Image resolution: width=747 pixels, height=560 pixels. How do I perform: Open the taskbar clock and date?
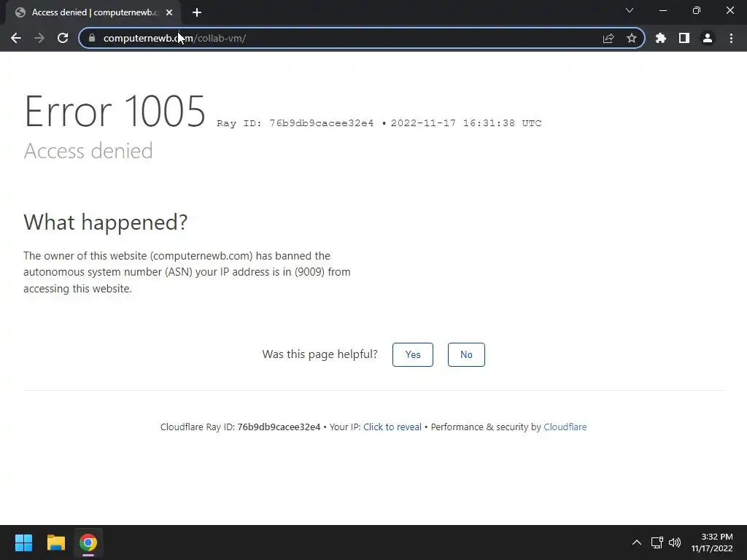(x=712, y=542)
